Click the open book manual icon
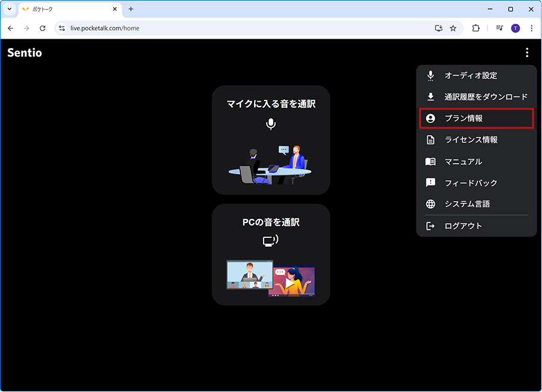 (430, 161)
